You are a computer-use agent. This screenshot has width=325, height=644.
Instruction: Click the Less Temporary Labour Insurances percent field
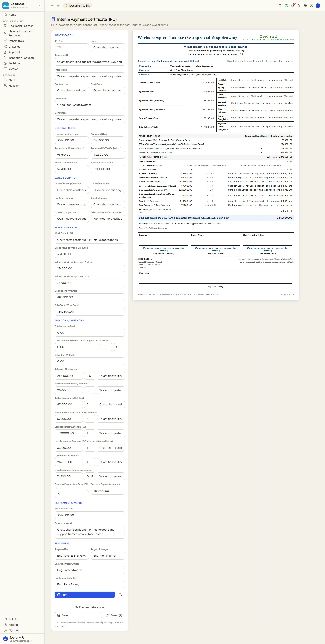tap(90, 477)
